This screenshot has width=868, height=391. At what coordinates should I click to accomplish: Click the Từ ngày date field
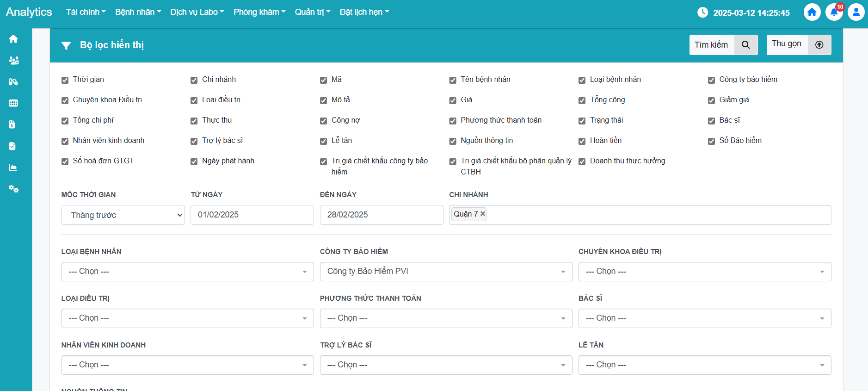coord(252,215)
